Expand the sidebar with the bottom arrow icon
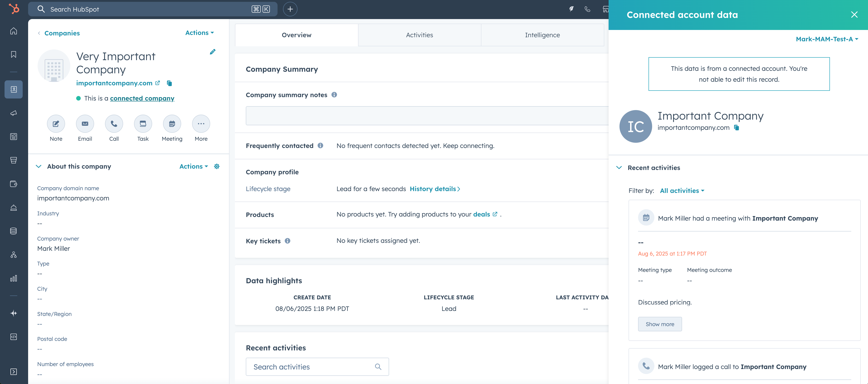The width and height of the screenshot is (868, 384). (x=13, y=372)
